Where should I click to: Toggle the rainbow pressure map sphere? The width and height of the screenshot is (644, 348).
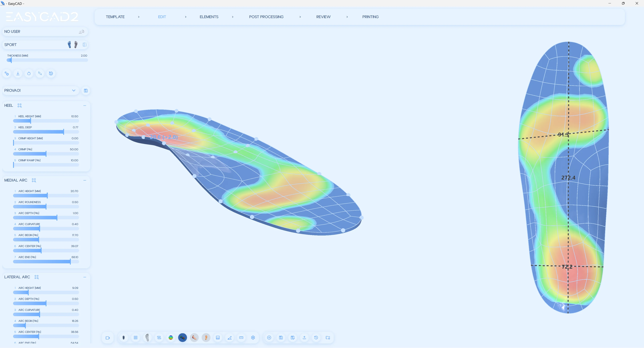171,338
